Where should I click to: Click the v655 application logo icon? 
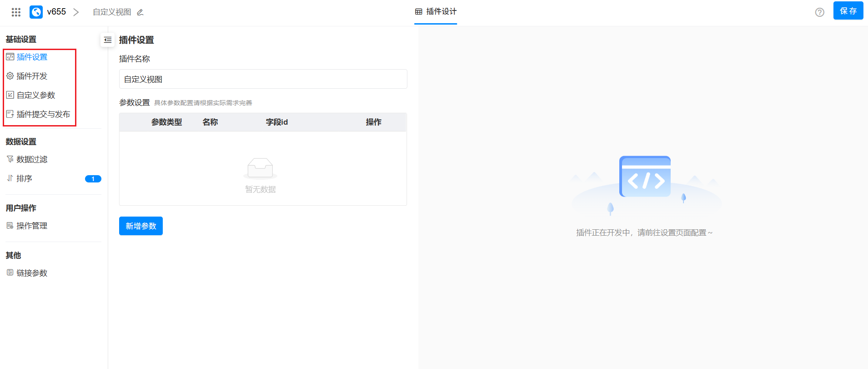tap(36, 12)
